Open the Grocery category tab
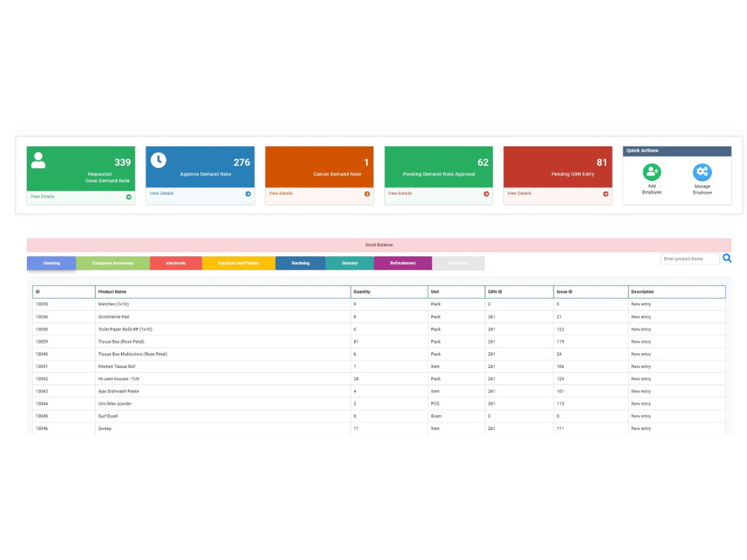 pos(350,263)
